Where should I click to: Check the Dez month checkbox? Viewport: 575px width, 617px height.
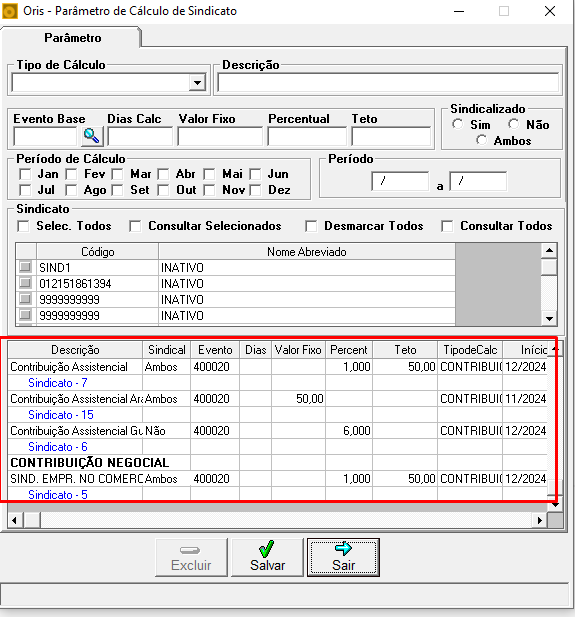(255, 190)
